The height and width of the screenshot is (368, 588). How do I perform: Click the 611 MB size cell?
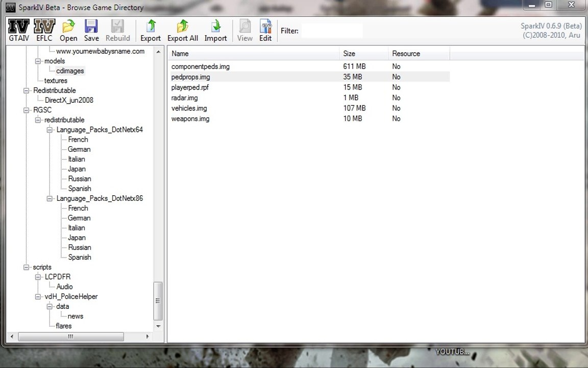coord(354,66)
